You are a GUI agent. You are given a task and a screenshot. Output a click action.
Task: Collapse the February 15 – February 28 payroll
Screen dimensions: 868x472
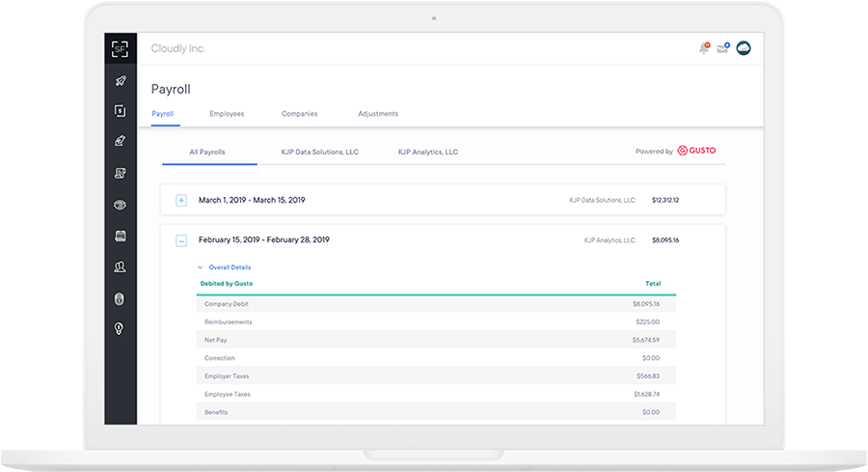(180, 239)
